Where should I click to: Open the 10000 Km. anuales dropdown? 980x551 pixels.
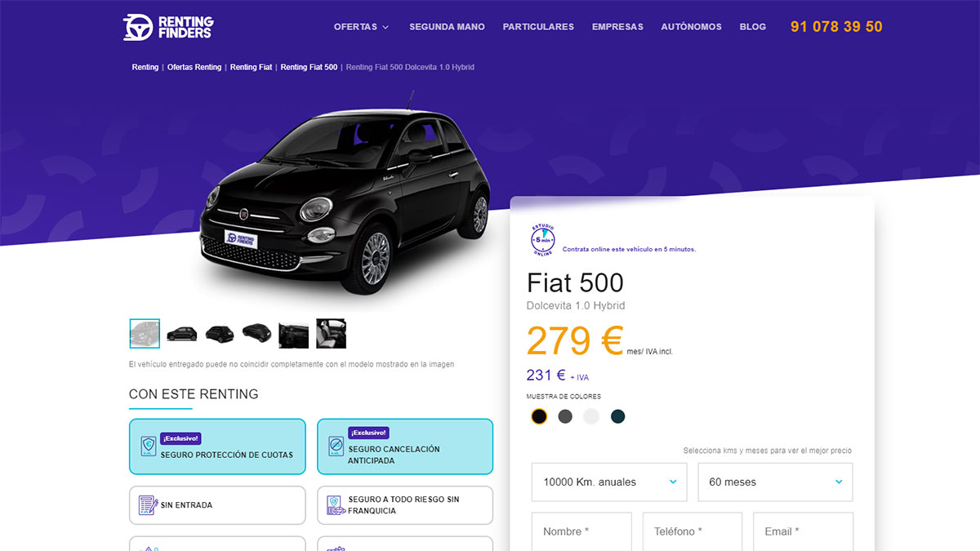[610, 482]
